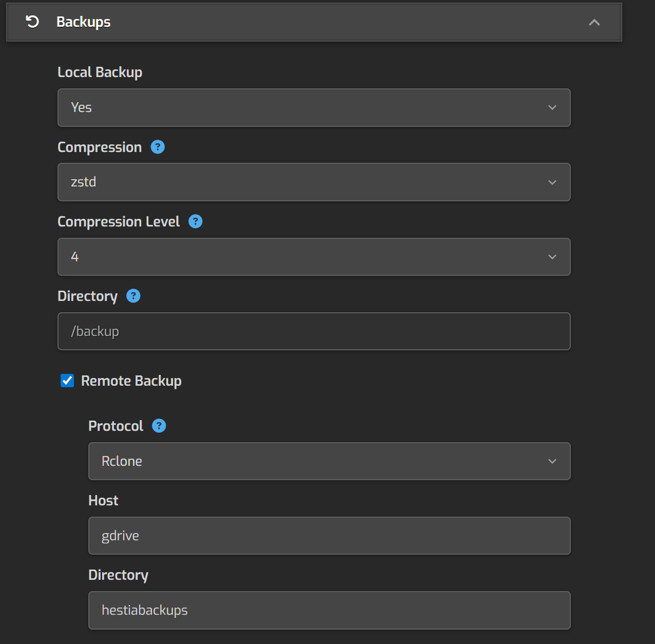Open the Protocol help tooltip icon

point(159,426)
